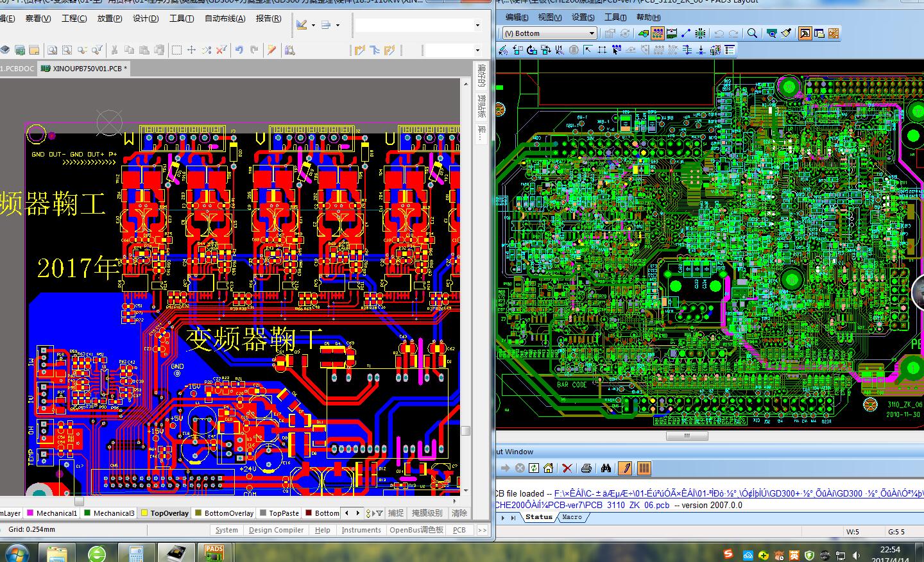Select the cut scissors icon
924x562 pixels.
114,49
